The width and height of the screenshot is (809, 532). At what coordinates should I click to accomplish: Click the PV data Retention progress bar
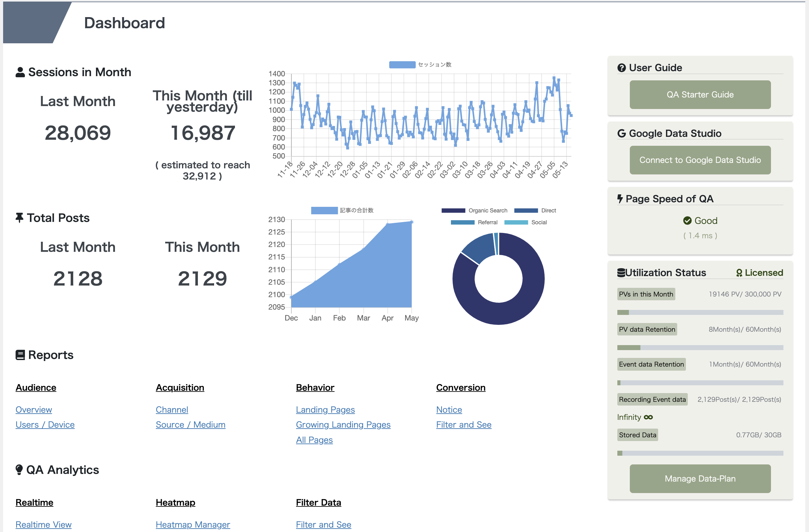700,348
